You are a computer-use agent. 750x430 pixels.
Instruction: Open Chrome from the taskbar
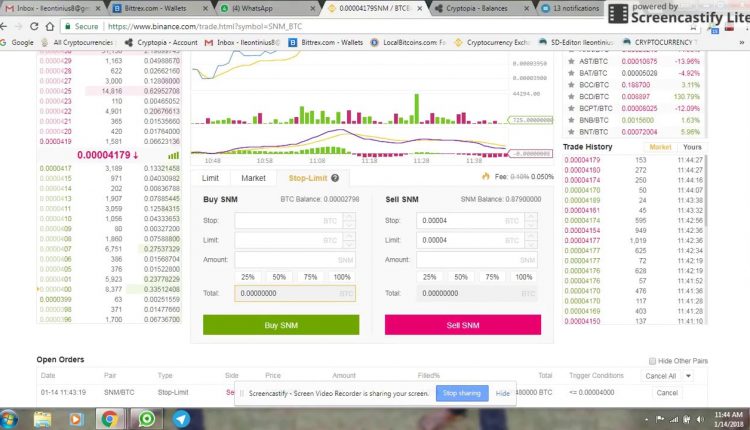coord(110,419)
